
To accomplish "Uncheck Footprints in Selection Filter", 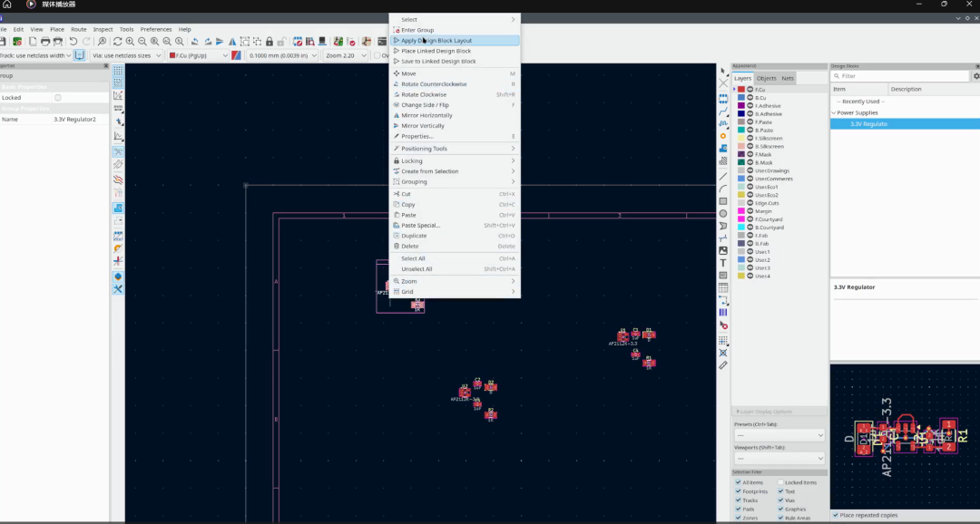I will (x=739, y=491).
